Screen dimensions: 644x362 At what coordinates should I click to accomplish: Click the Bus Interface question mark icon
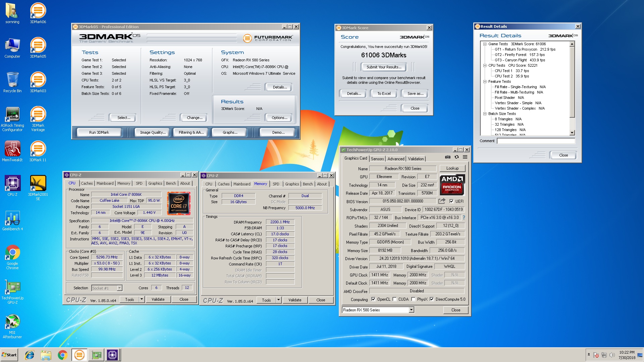point(464,218)
